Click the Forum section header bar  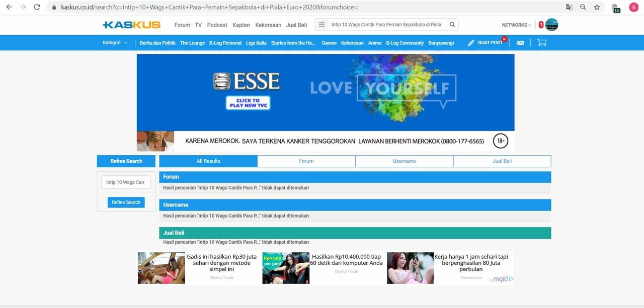pyautogui.click(x=355, y=177)
